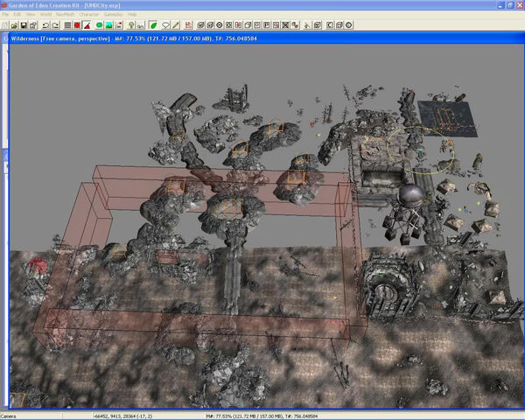Minimize the Creation Kit window

[500, 5]
